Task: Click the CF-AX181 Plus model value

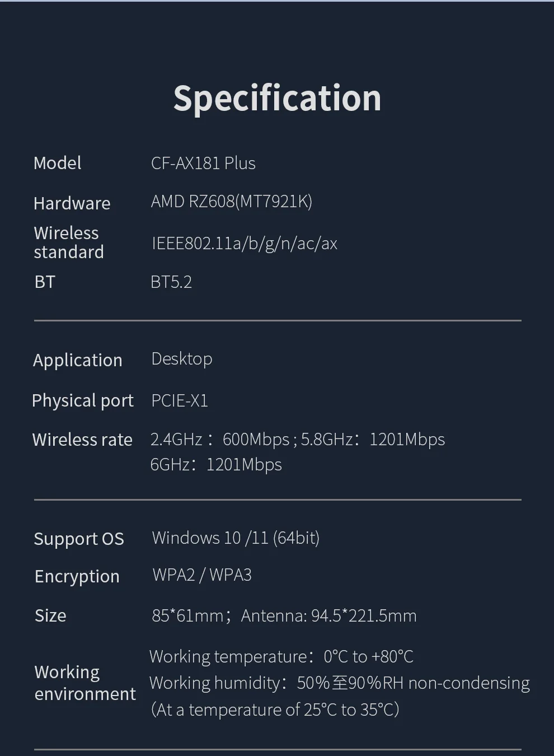Action: tap(203, 163)
